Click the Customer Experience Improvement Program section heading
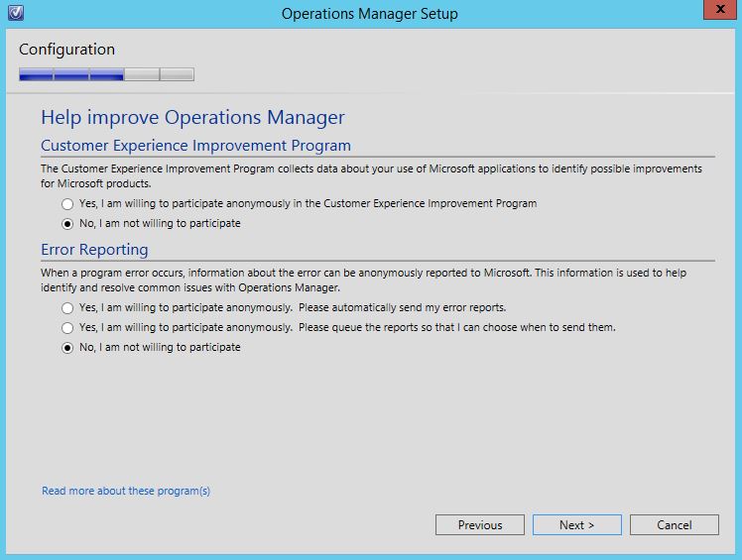The image size is (742, 560). tap(195, 146)
